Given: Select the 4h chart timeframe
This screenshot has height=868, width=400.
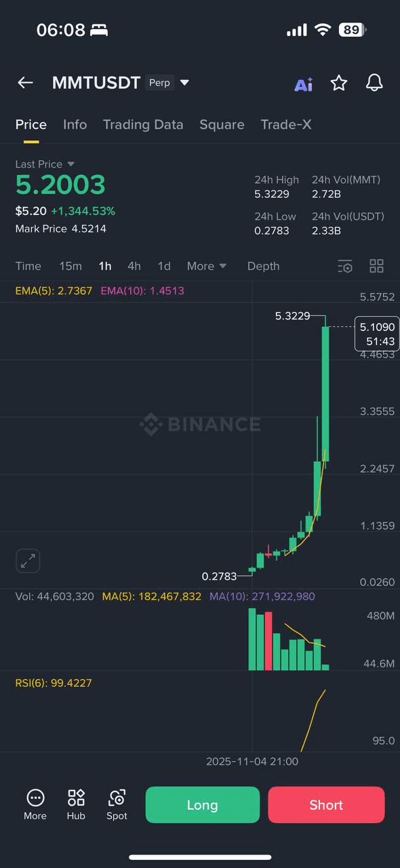Looking at the screenshot, I should coord(134,267).
